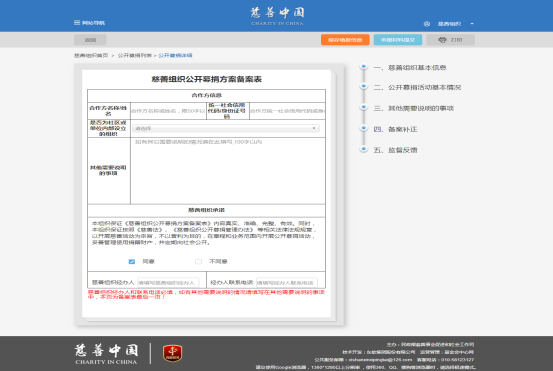Click the orange save information button
This screenshot has width=553, height=371.
coord(345,40)
